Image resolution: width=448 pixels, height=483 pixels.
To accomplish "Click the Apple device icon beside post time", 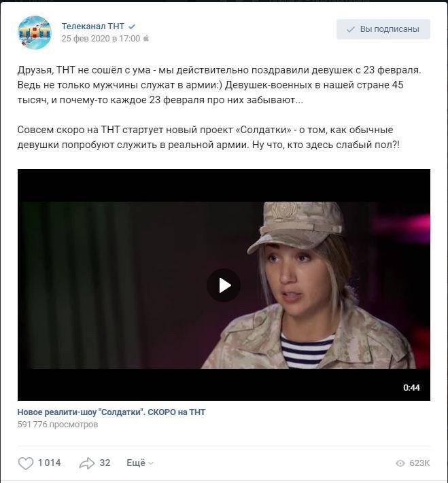I will [146, 38].
